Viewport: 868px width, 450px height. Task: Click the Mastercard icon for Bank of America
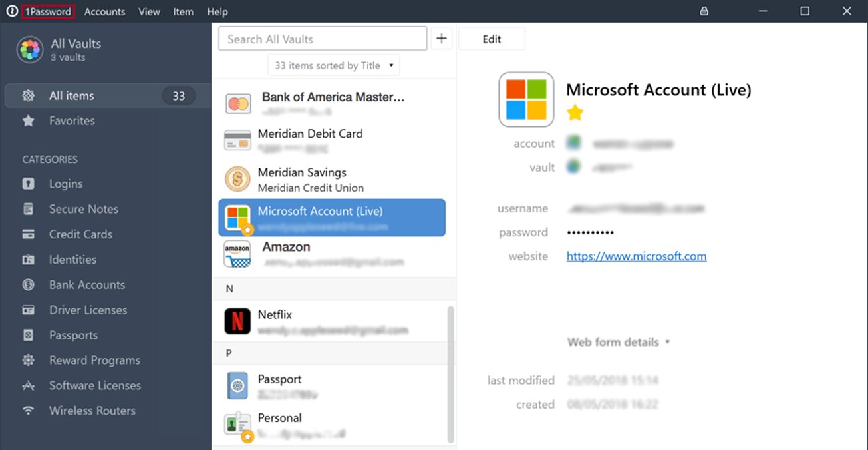(237, 103)
